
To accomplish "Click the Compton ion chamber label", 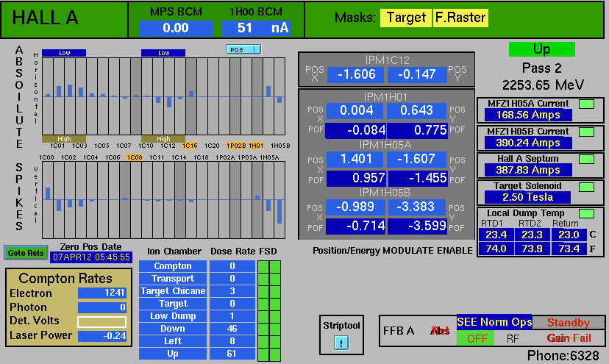I will tap(173, 266).
